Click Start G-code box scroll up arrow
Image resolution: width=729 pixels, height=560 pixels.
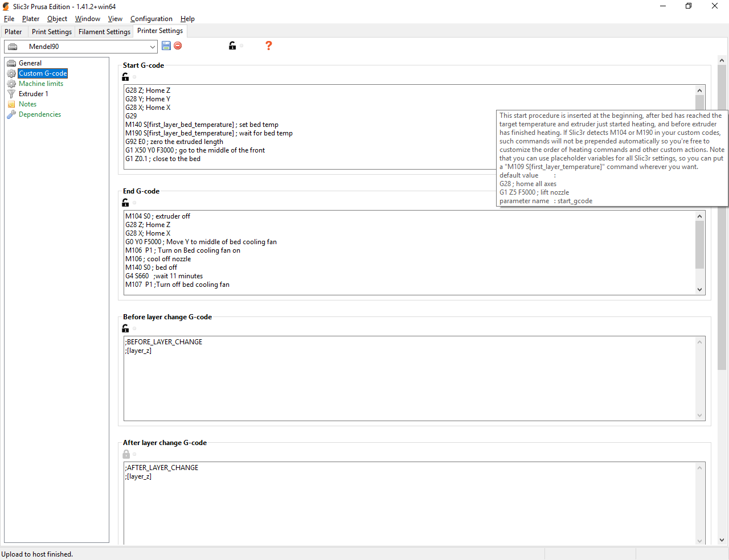(699, 90)
